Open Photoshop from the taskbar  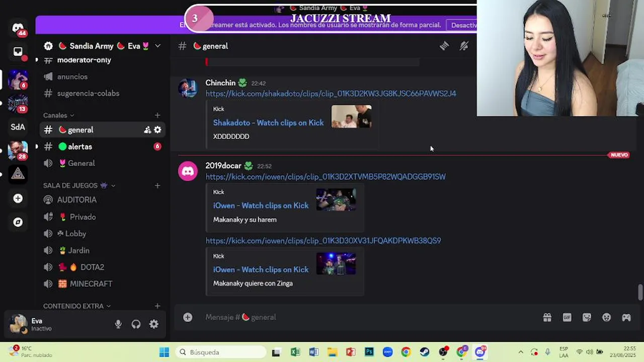[369, 352]
